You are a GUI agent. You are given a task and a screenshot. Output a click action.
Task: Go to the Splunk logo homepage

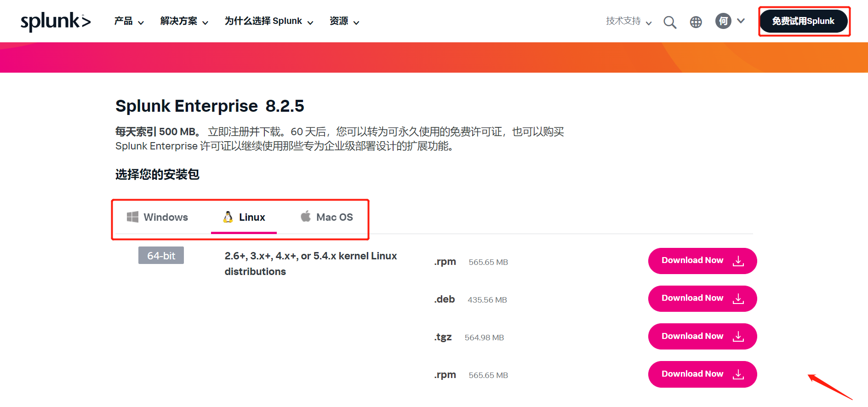point(56,21)
